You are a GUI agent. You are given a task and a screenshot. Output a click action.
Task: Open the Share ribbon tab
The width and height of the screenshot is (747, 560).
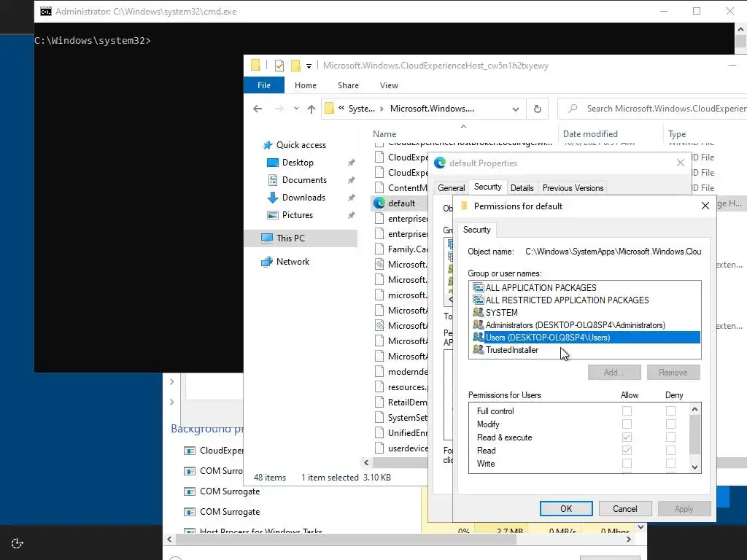pos(348,85)
